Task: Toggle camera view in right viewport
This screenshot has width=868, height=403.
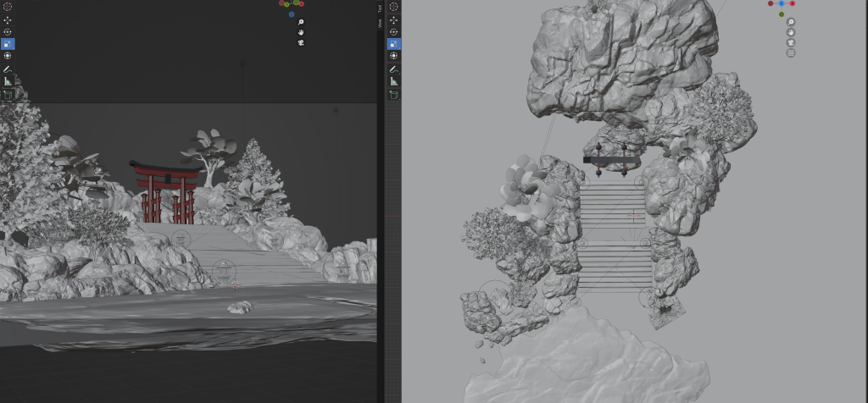Action: tap(791, 42)
